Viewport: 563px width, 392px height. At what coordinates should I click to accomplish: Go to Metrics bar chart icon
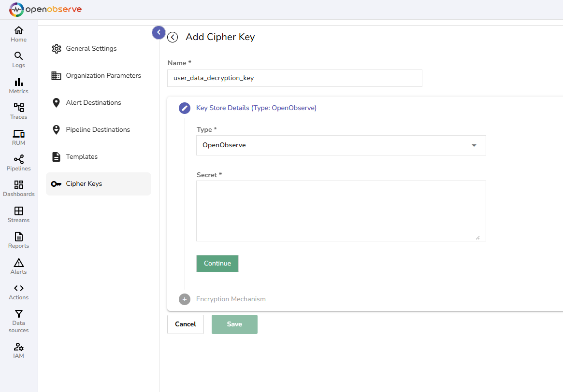point(18,82)
